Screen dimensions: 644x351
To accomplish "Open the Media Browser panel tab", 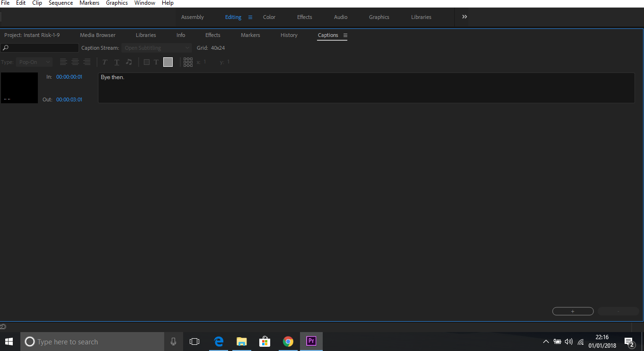I will pos(97,35).
